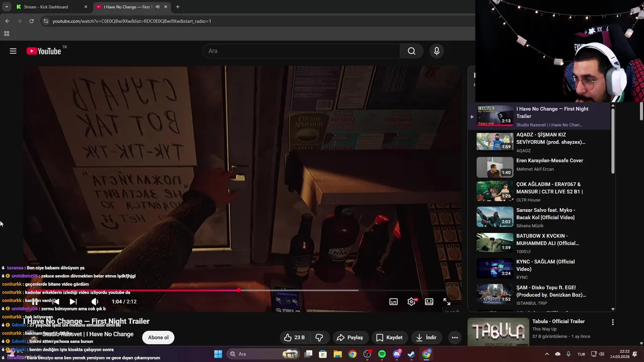Open the Windows taskbar search box
644x362 pixels.
click(263, 354)
